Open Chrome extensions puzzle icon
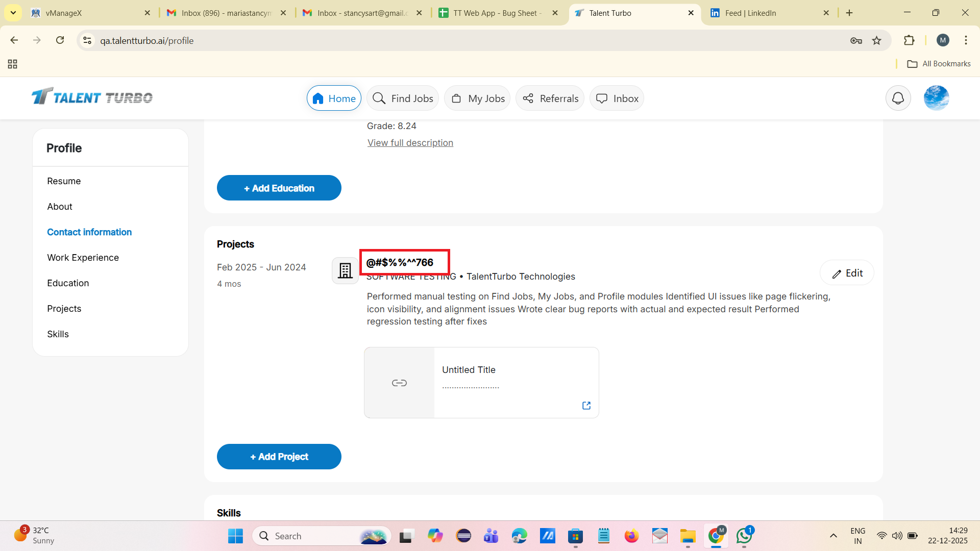The image size is (980, 551). 909,41
